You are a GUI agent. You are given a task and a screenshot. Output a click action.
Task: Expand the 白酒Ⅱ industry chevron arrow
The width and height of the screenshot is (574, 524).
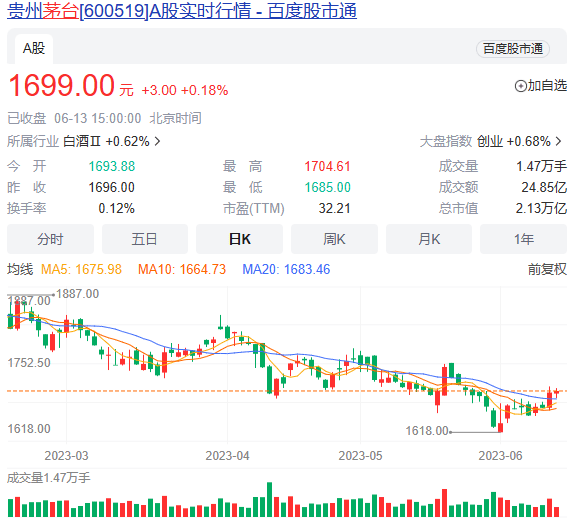coord(157,141)
